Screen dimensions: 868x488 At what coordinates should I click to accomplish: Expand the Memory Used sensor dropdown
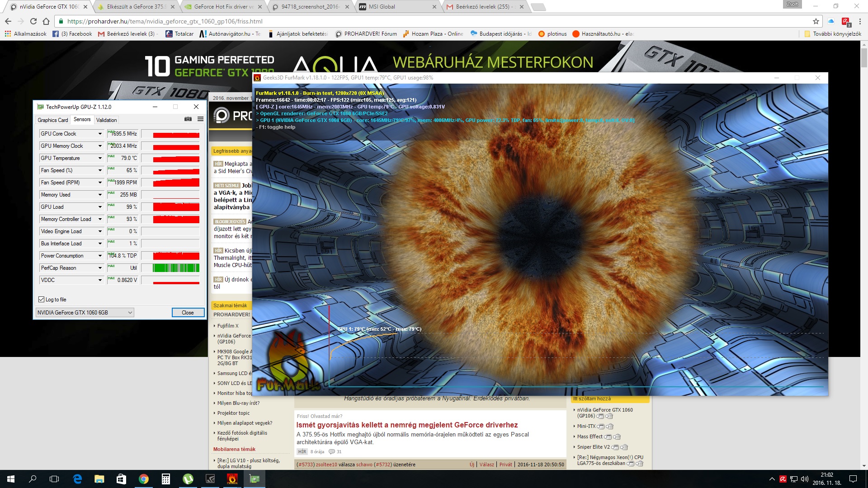click(x=100, y=195)
